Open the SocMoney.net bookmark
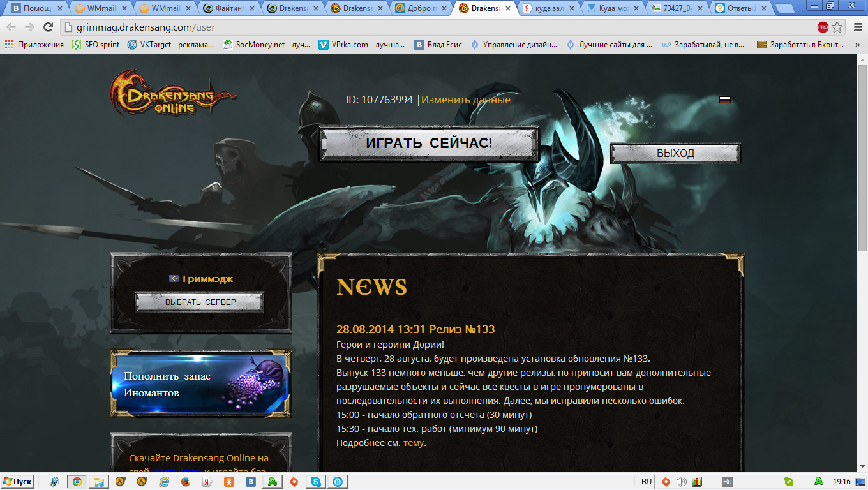868x490 pixels. pos(267,45)
